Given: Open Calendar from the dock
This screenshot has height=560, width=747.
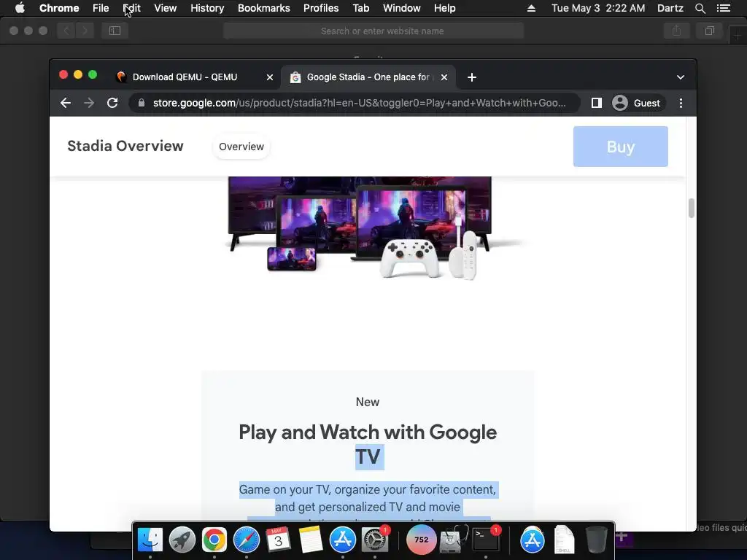Looking at the screenshot, I should pos(278,540).
